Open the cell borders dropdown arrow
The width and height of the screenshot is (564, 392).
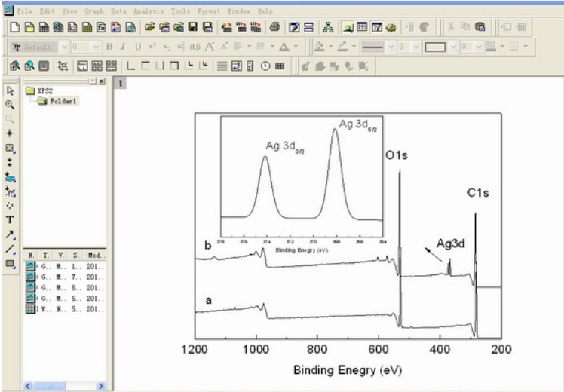[x=526, y=47]
